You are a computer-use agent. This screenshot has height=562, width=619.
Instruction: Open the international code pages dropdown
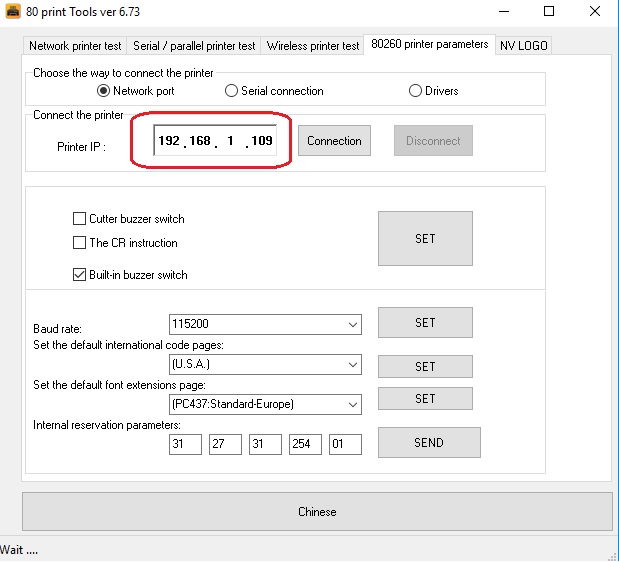click(352, 366)
